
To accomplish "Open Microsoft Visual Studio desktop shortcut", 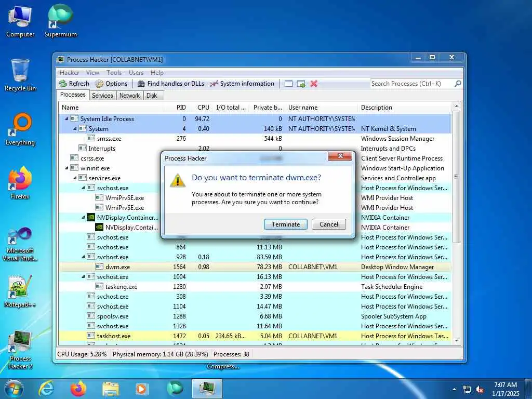I will 20,244.
